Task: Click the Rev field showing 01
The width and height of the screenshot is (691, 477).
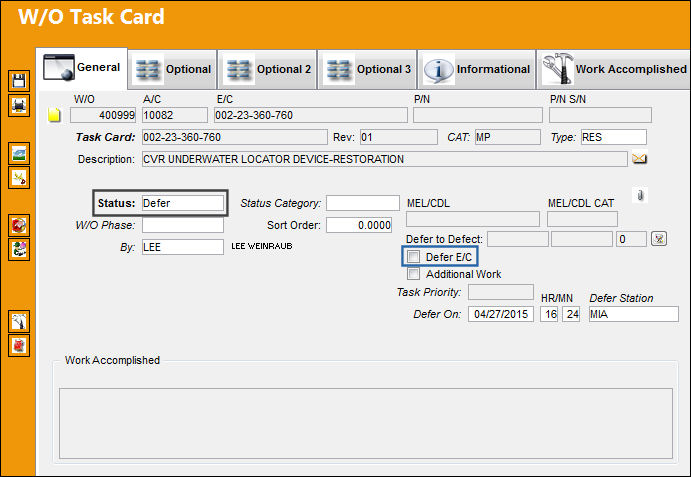Action: (x=399, y=137)
